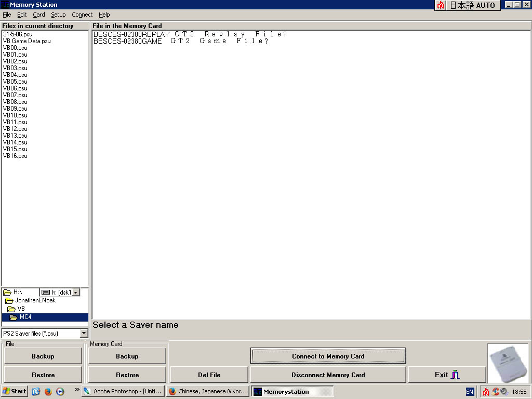The width and height of the screenshot is (532, 399).
Task: Open the PS2 Saver files type dropdown
Action: click(x=84, y=334)
